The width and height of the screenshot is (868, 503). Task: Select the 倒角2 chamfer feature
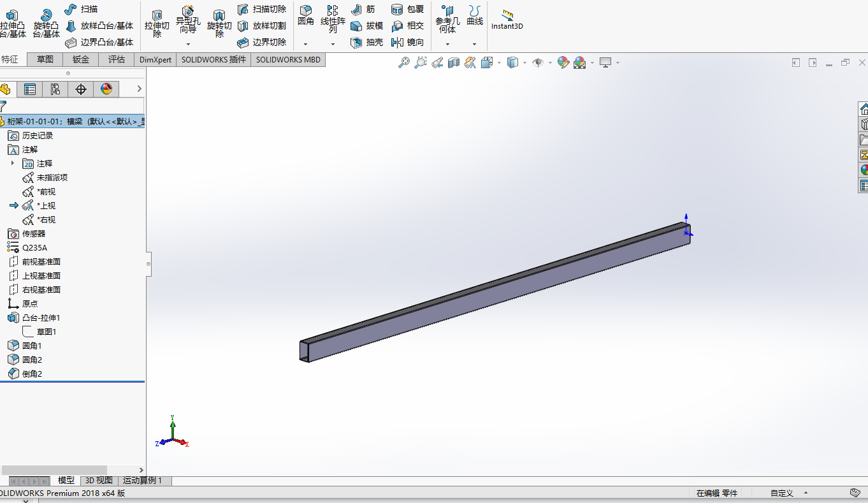click(25, 374)
